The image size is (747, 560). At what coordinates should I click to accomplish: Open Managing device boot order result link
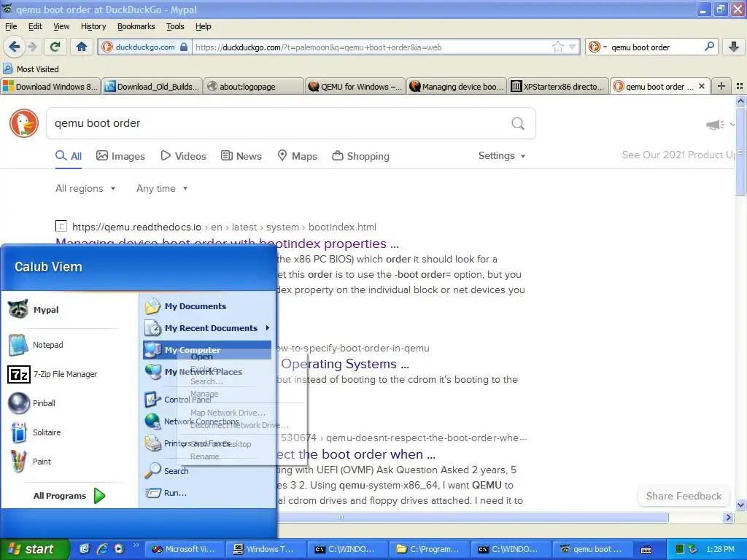coord(228,244)
